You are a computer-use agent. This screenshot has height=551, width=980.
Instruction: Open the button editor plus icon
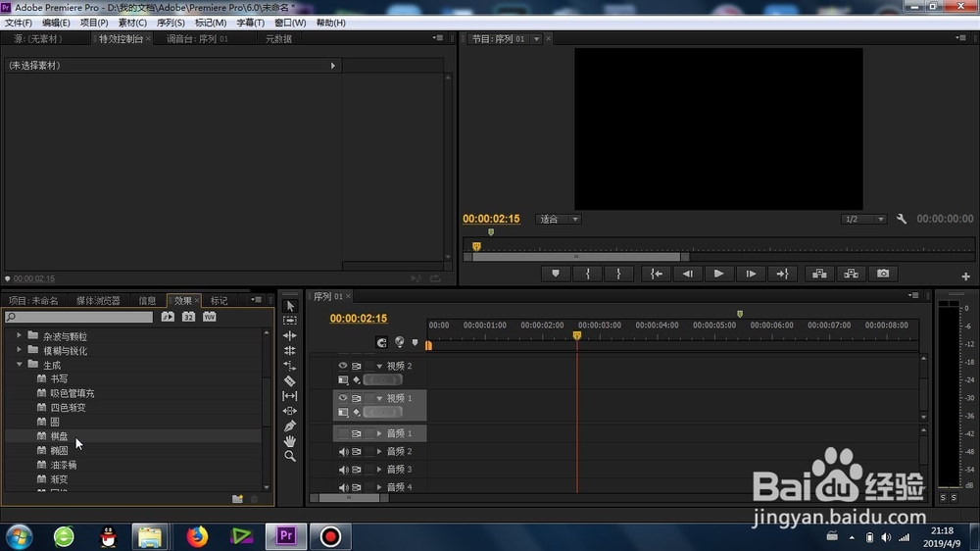pos(965,276)
